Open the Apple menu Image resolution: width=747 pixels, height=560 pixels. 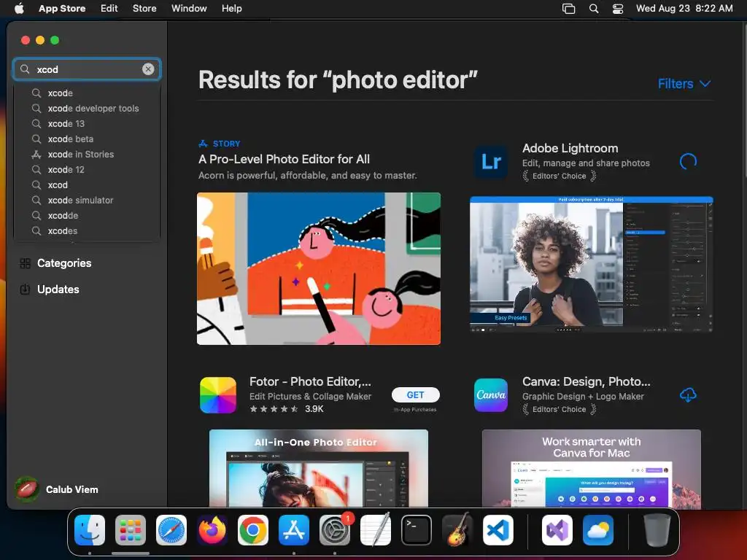(x=19, y=8)
